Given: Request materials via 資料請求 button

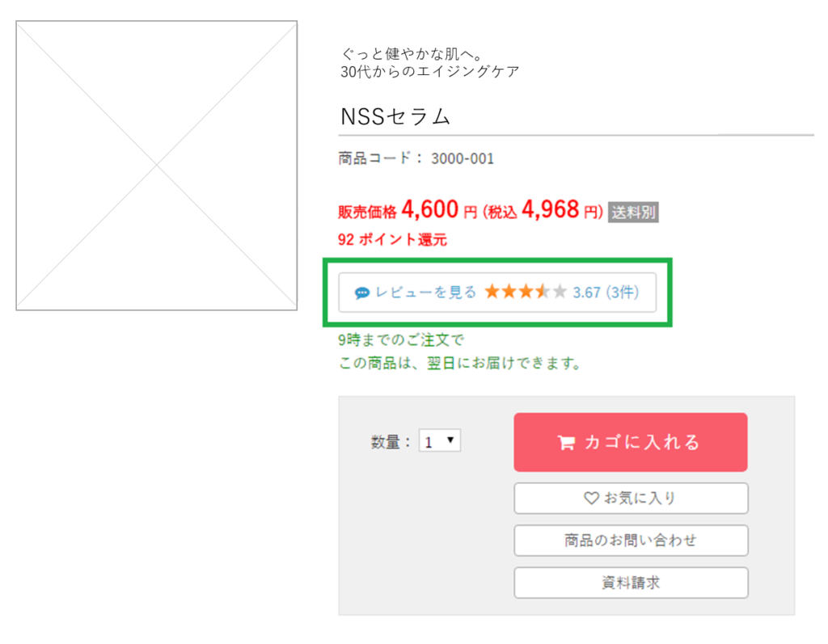Looking at the screenshot, I should (x=631, y=583).
